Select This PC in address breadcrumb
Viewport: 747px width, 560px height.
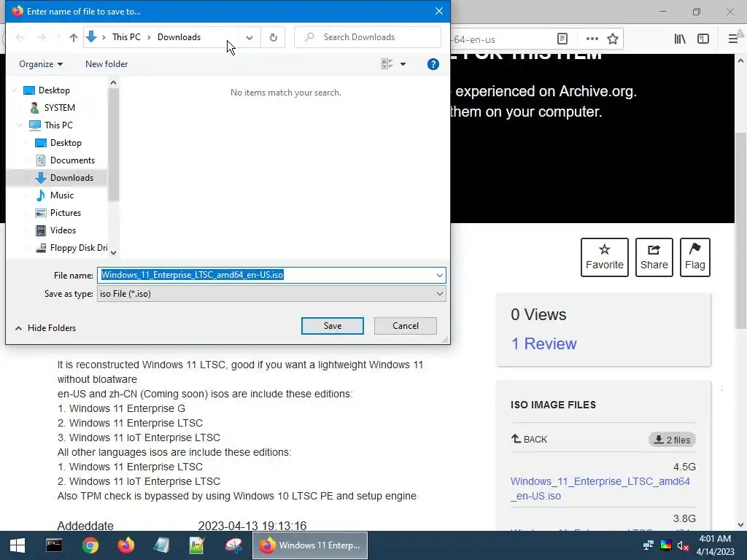pos(126,37)
